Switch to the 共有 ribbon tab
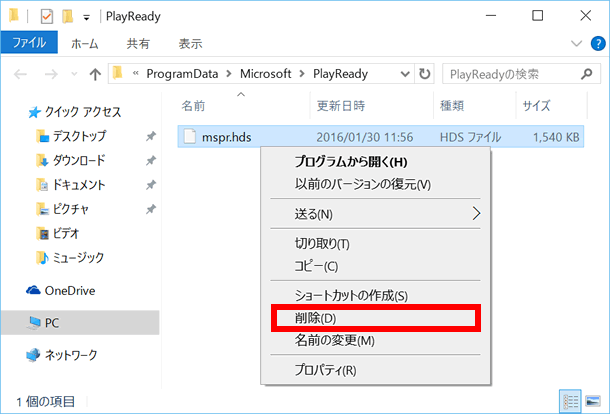The height and width of the screenshot is (414, 610). click(x=138, y=44)
